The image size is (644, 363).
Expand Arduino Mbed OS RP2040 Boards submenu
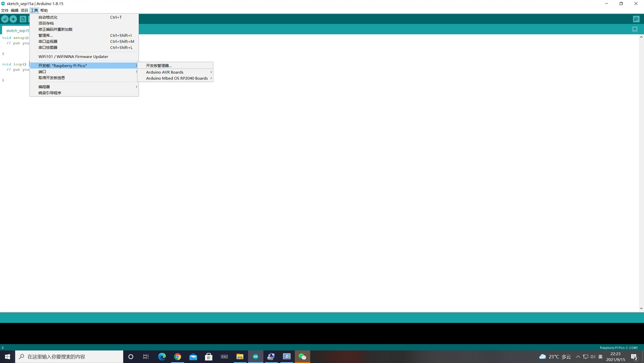(176, 78)
